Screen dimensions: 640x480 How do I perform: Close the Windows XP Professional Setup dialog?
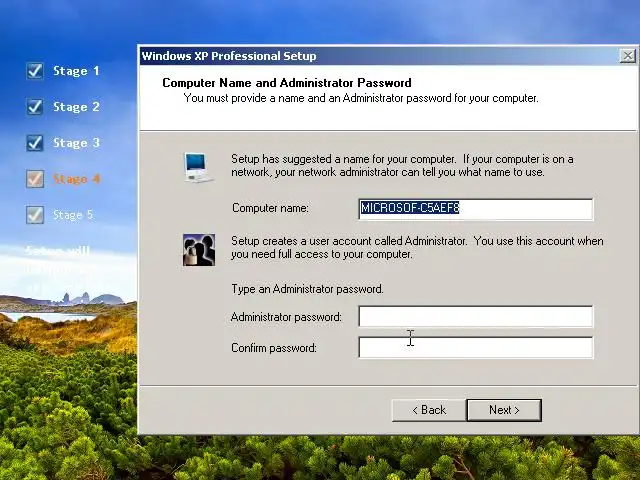[627, 56]
